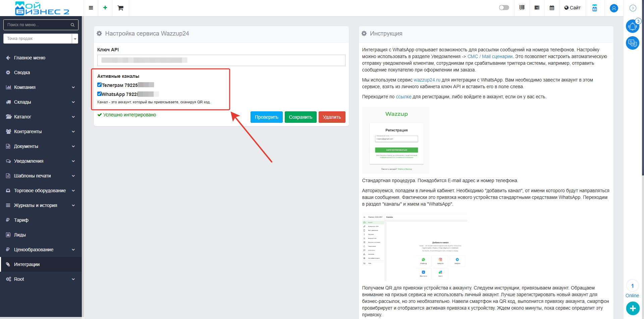Click the hamburger menu icon in top bar
The image size is (644, 319).
pos(91,8)
